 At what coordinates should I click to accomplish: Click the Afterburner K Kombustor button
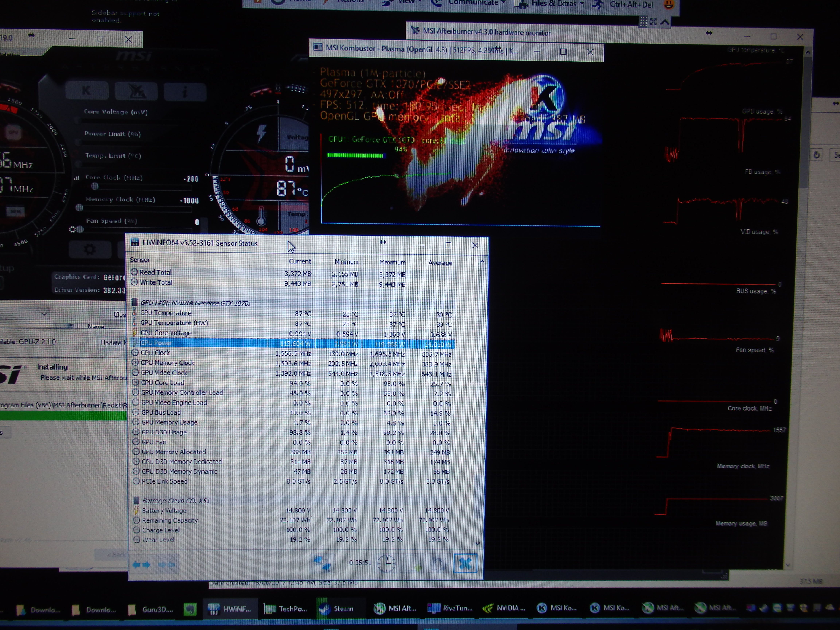point(87,91)
